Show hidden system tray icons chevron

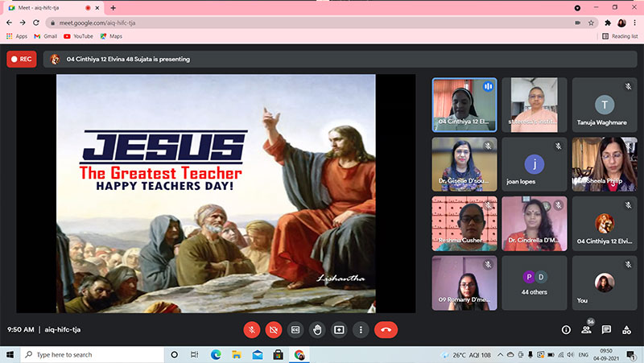(500, 355)
